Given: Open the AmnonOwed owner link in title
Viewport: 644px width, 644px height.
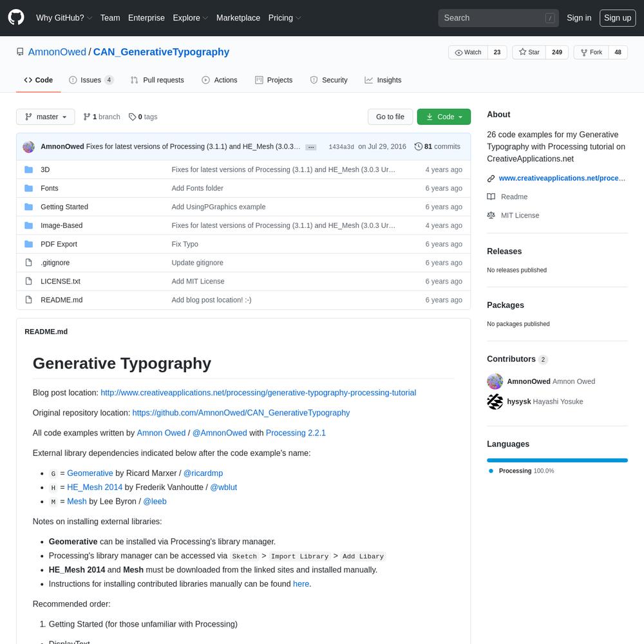Looking at the screenshot, I should tap(57, 52).
